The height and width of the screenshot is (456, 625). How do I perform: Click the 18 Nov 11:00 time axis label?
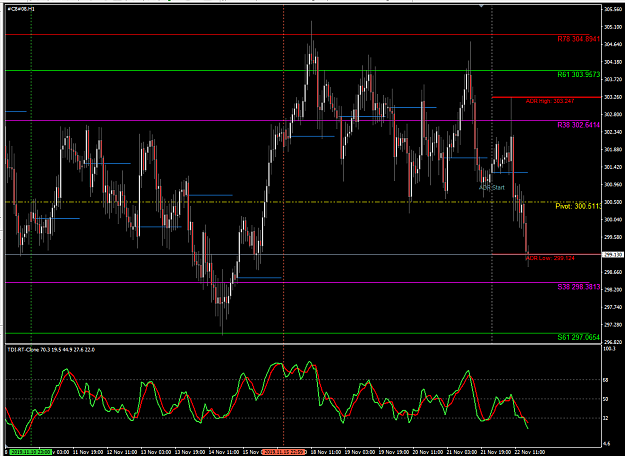click(x=326, y=452)
